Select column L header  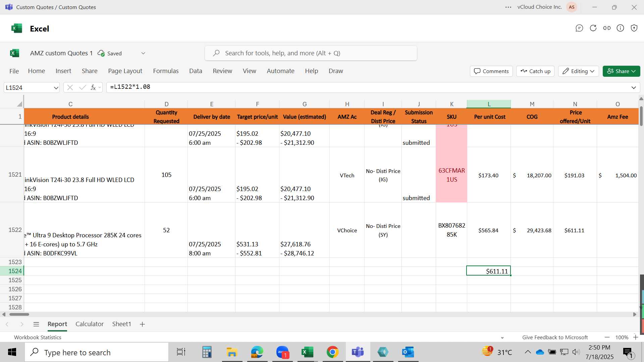click(489, 104)
